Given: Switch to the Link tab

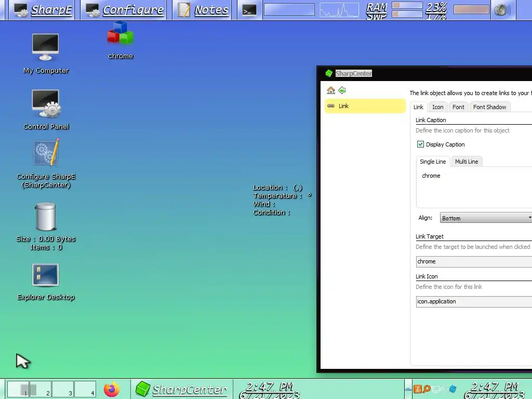Looking at the screenshot, I should click(418, 107).
